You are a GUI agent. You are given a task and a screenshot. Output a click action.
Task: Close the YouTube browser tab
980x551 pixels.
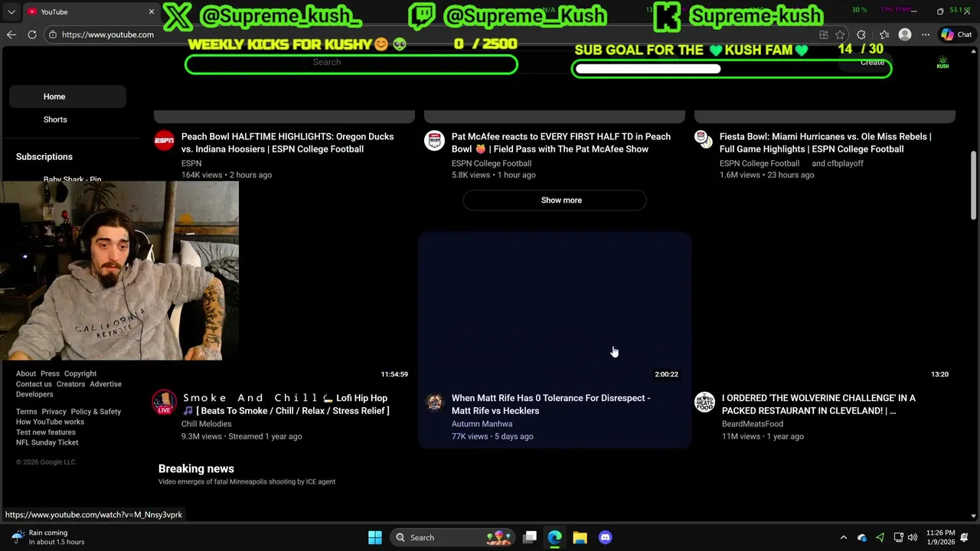152,11
